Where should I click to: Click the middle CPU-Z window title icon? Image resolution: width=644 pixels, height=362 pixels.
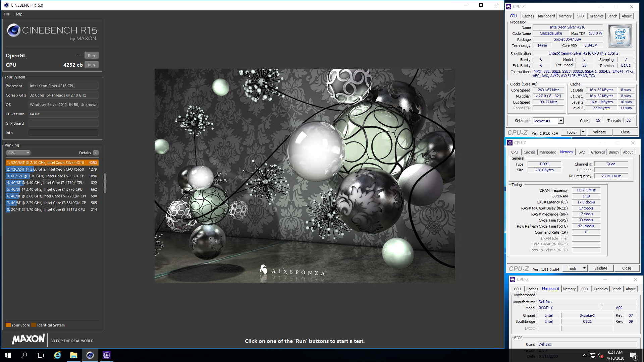pos(510,142)
